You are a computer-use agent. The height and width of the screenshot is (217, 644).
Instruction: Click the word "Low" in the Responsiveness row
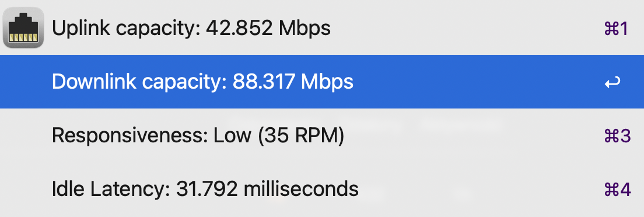pyautogui.click(x=233, y=136)
